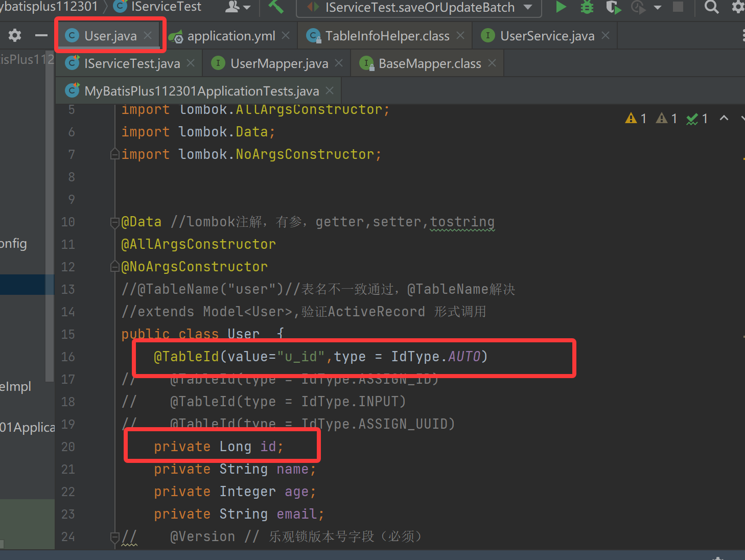745x560 pixels.
Task: Collapse the imports fold at line 7
Action: (x=114, y=154)
